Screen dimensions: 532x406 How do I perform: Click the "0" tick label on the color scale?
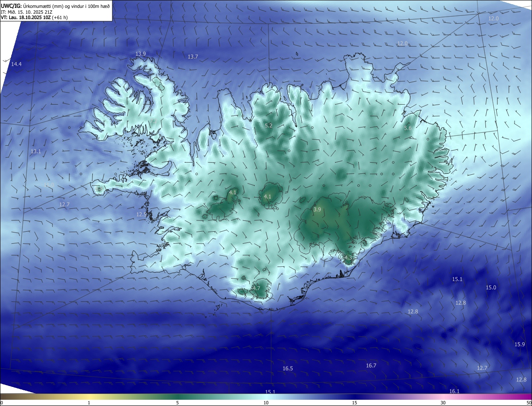tap(2, 403)
